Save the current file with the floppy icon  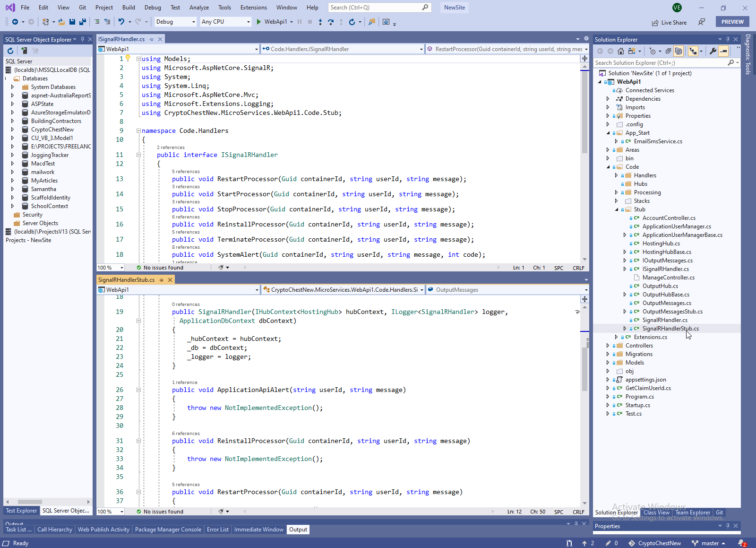[72, 22]
